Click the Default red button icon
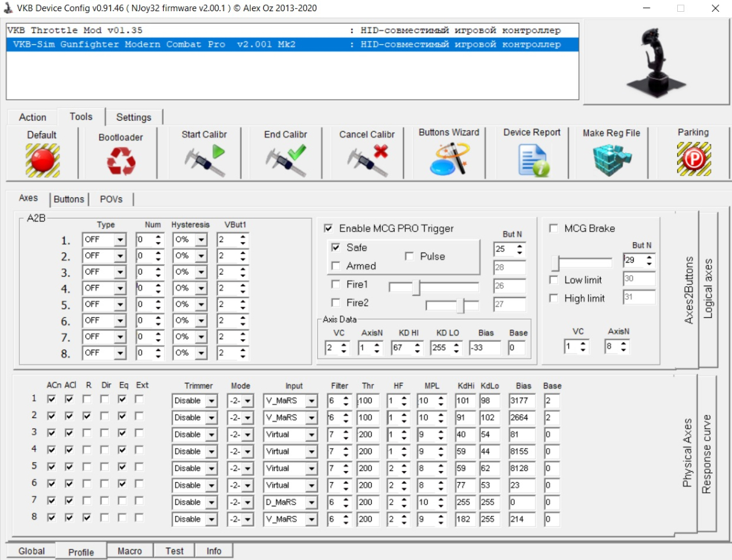The height and width of the screenshot is (560, 732). tap(42, 160)
